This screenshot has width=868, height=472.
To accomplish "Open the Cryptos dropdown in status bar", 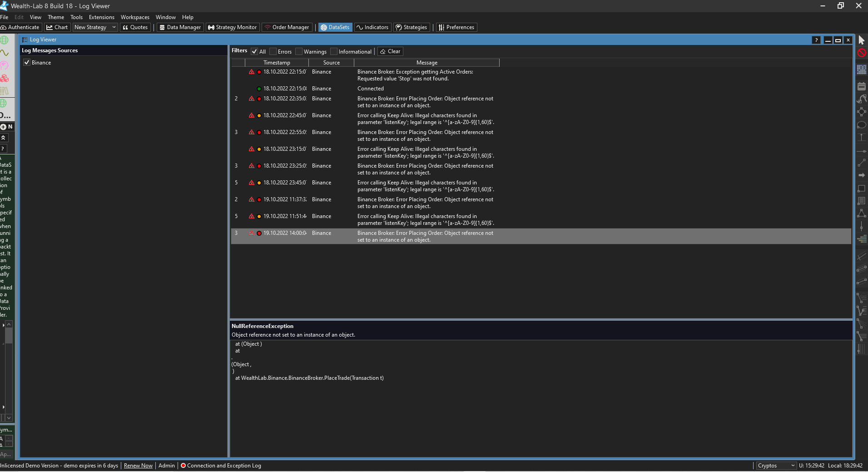I will (776, 466).
